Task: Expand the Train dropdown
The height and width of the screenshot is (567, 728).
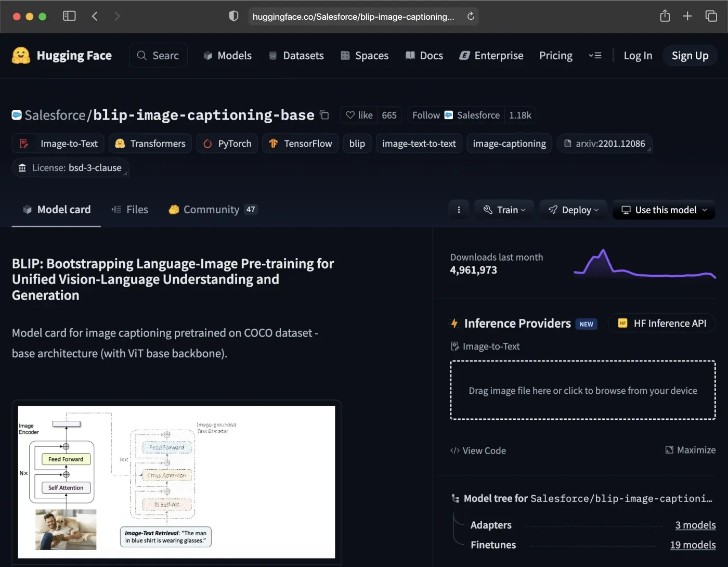Action: point(504,210)
